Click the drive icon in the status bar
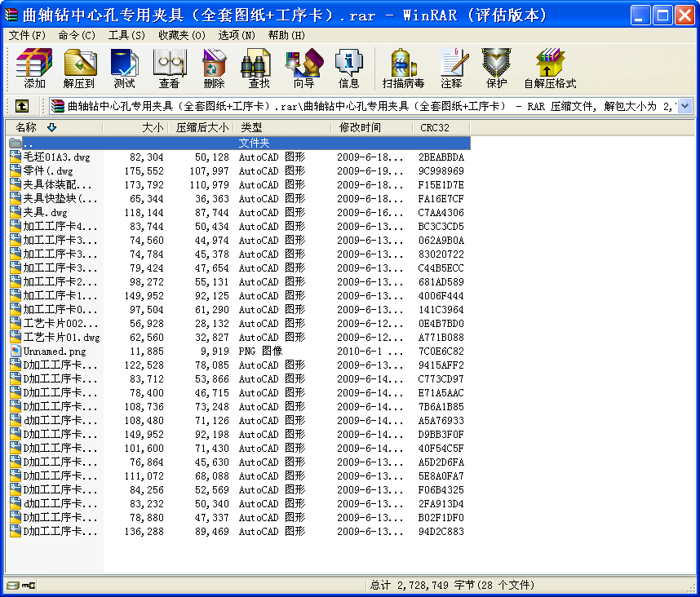Viewport: 700px width, 597px height. [x=12, y=586]
